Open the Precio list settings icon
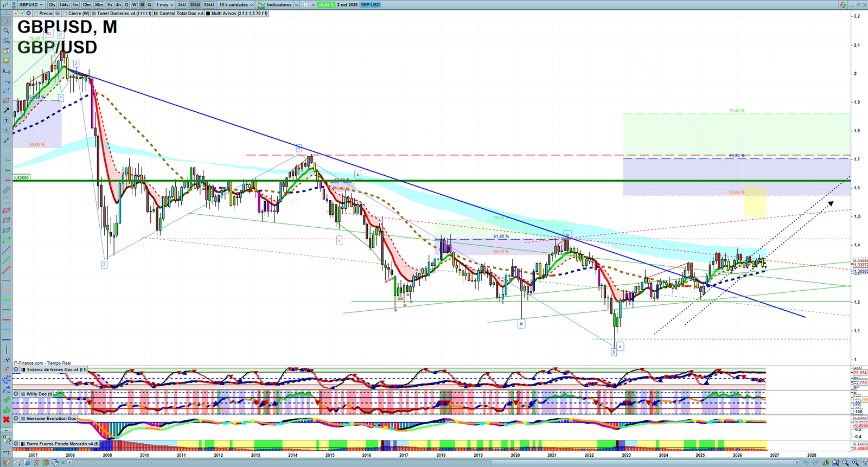Image resolution: width=868 pixels, height=467 pixels. coord(58,13)
